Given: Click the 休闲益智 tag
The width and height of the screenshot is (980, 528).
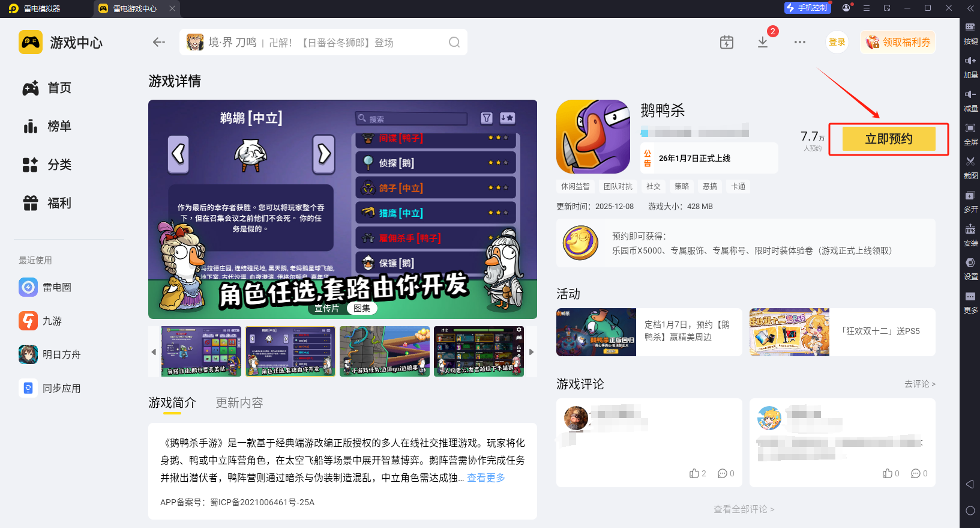Looking at the screenshot, I should point(576,187).
